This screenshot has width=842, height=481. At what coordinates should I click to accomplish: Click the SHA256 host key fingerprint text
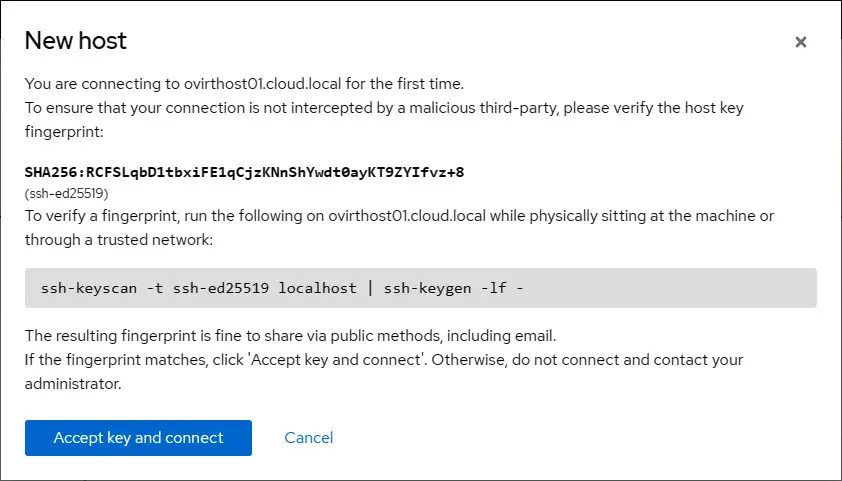click(244, 172)
